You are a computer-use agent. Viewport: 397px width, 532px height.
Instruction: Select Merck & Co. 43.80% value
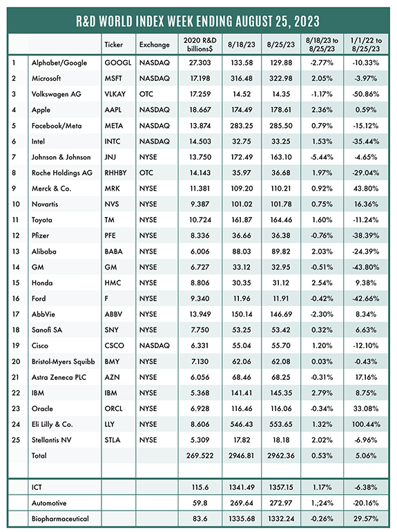(366, 189)
